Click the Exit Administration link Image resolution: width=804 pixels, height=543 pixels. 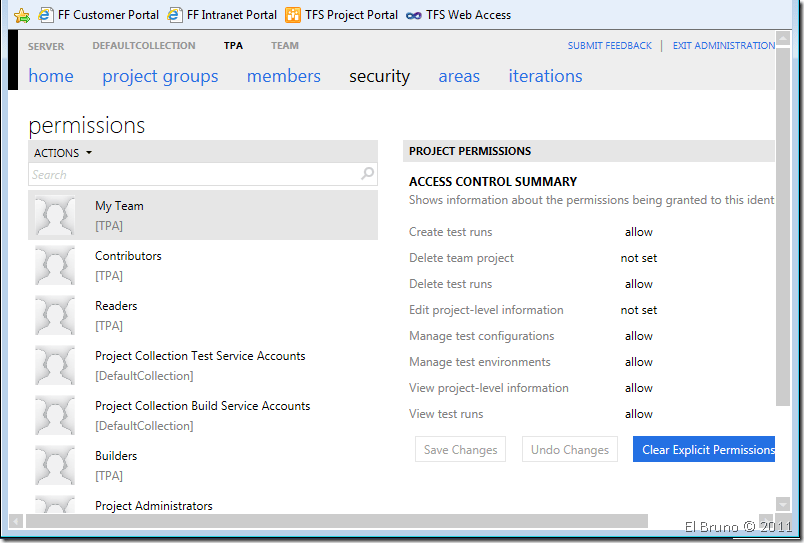[x=723, y=46]
